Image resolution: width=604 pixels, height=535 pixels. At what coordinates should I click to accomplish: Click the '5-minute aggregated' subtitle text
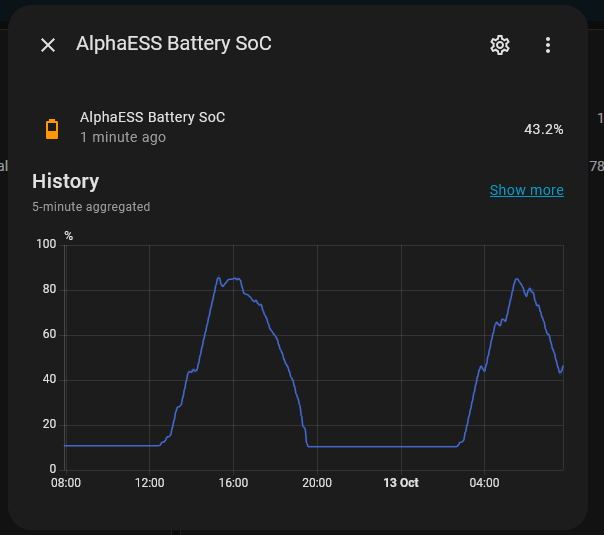click(x=91, y=207)
